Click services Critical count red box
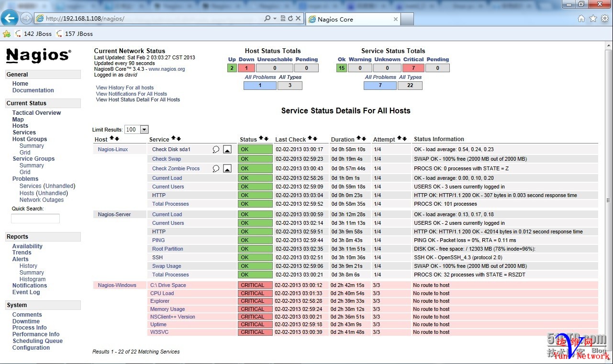613x364 pixels. pyautogui.click(x=413, y=68)
